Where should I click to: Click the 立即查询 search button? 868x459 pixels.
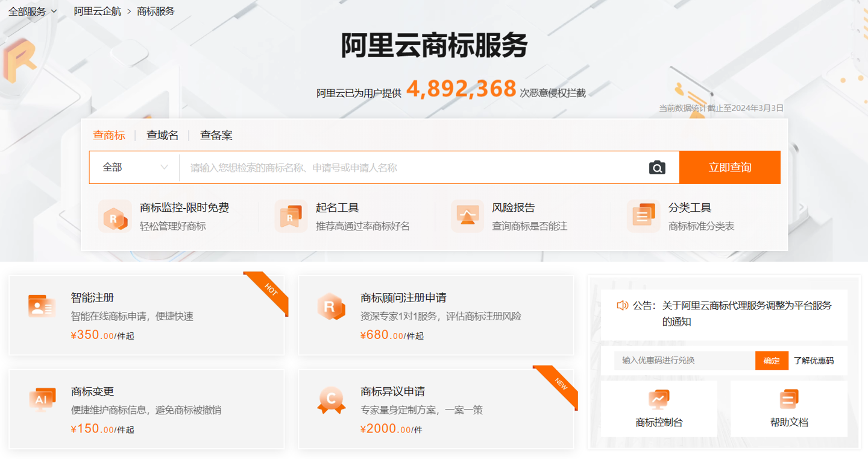coord(730,167)
